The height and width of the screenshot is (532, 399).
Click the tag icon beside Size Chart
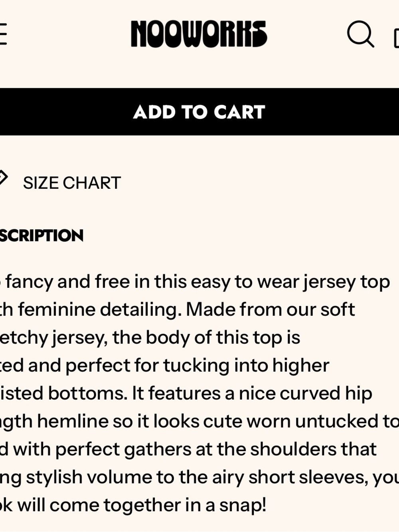tap(3, 178)
